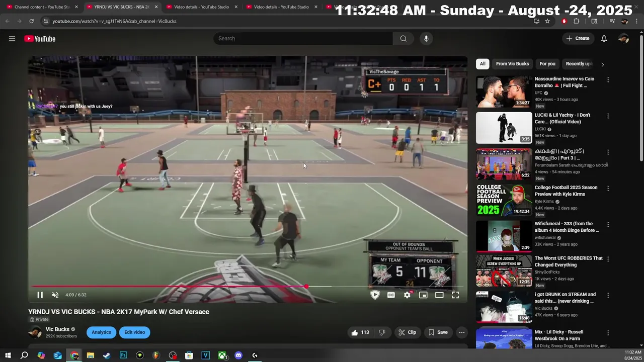Viewport: 644px width, 362px height.
Task: Seek using the red video progress bar
Action: (x=248, y=287)
